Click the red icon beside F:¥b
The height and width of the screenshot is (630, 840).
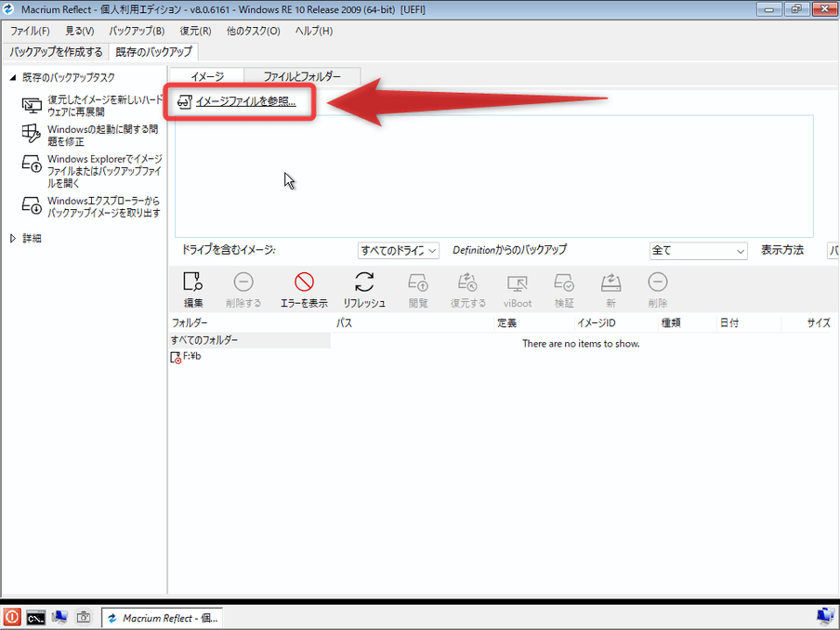coord(176,358)
